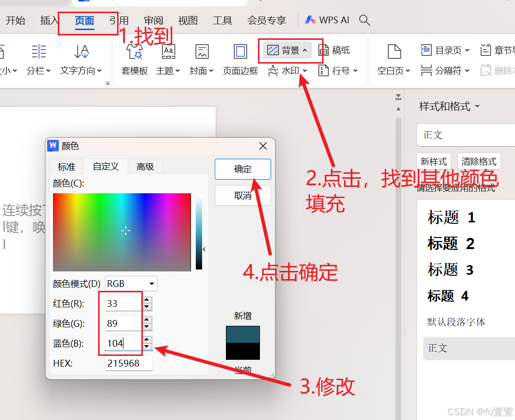Click the 绿色(G) value field

(123, 323)
